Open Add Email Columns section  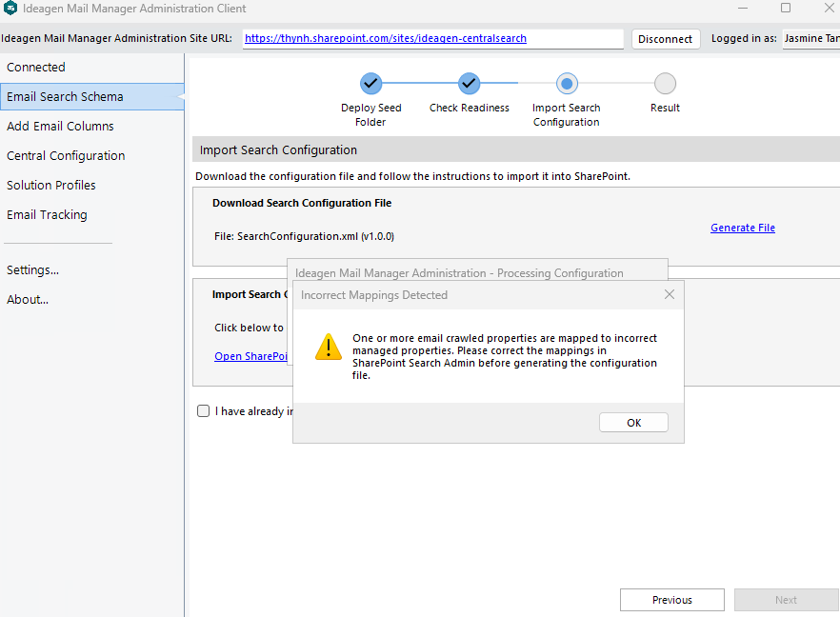[92, 126]
